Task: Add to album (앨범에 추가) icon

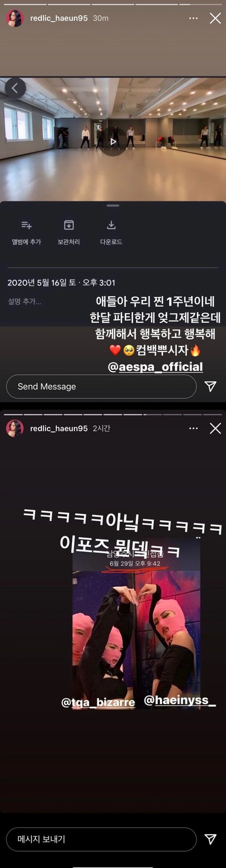Action: 26,225
